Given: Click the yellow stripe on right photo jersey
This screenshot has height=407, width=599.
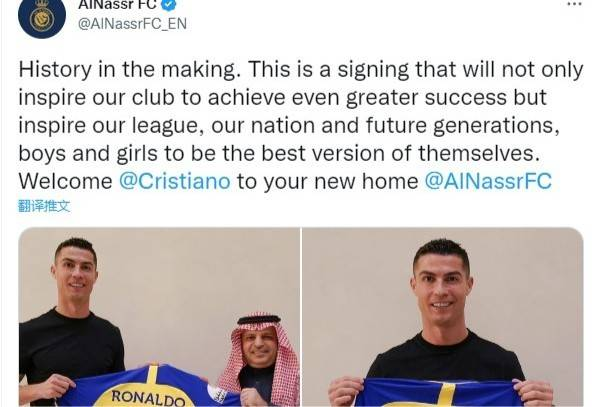Looking at the screenshot, I should [x=445, y=394].
